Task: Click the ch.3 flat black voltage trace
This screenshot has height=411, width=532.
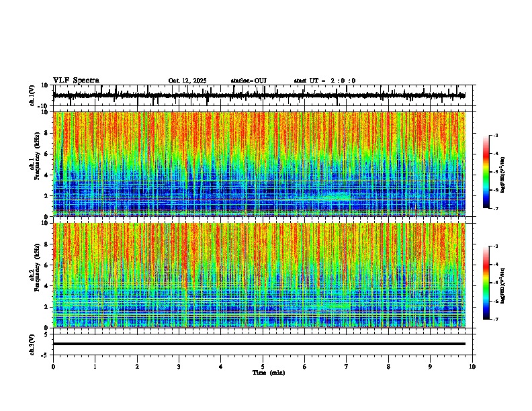Action: pyautogui.click(x=259, y=344)
